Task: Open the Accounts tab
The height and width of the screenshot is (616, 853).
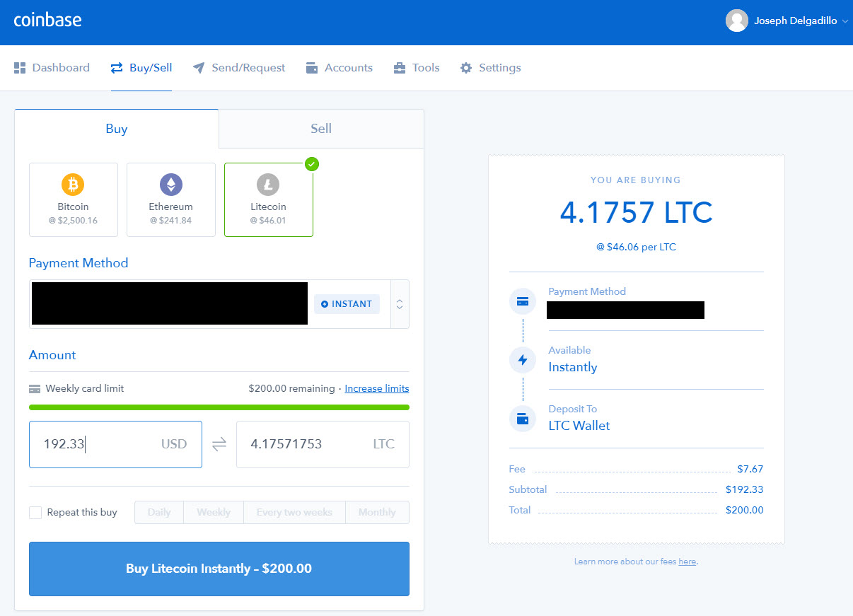Action: click(x=339, y=68)
